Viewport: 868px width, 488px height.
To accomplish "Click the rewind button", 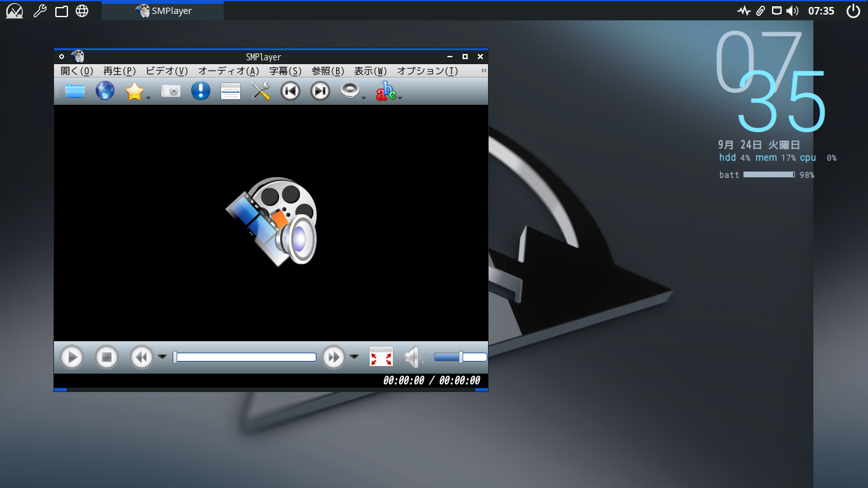I will point(141,357).
